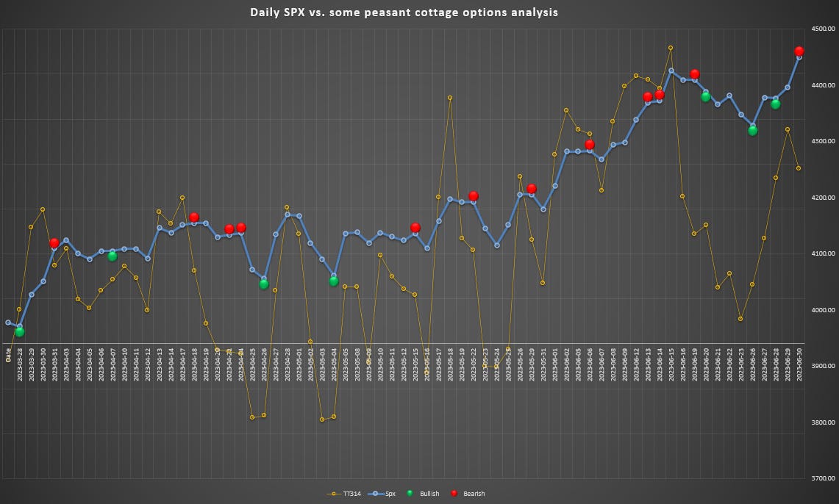Click the red Bearish marker on 2023-04-18
Screen dimensions: 839x504
tap(194, 217)
